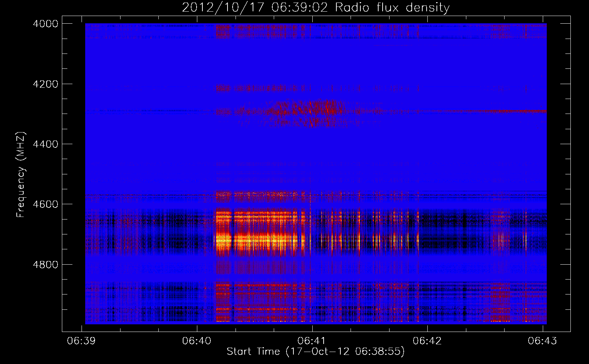Click the 06:40 time tick label
The width and height of the screenshot is (589, 364).
point(197,341)
